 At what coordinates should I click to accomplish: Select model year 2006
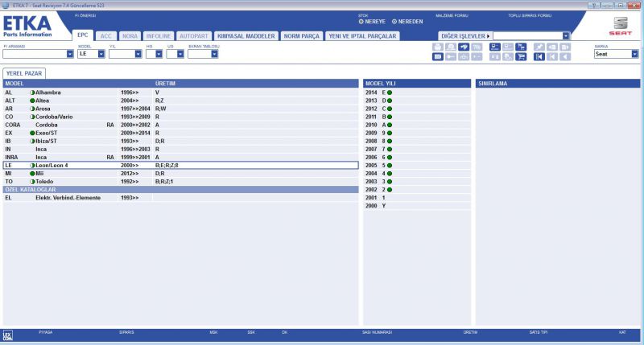pos(417,158)
